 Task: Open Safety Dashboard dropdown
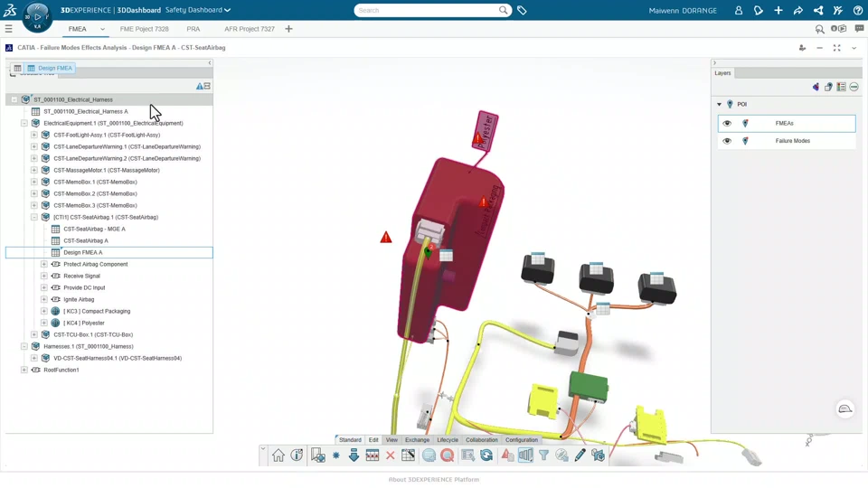point(198,10)
